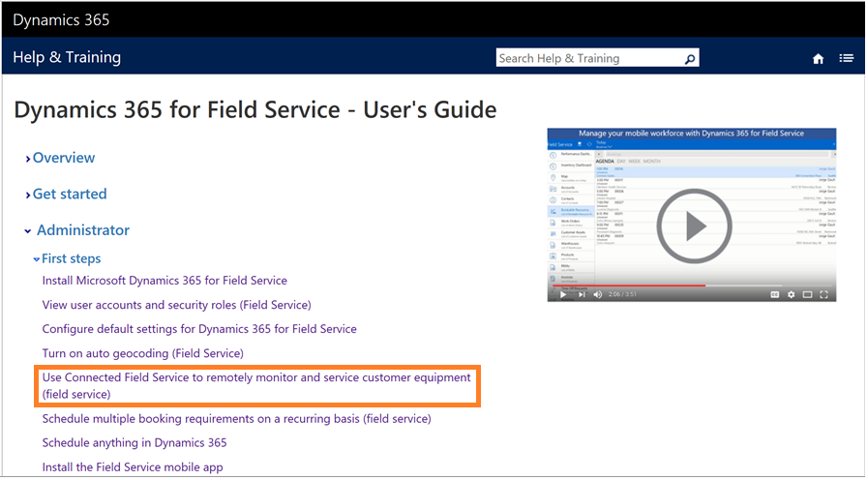868x480 pixels.
Task: Open video settings gear
Action: click(791, 293)
